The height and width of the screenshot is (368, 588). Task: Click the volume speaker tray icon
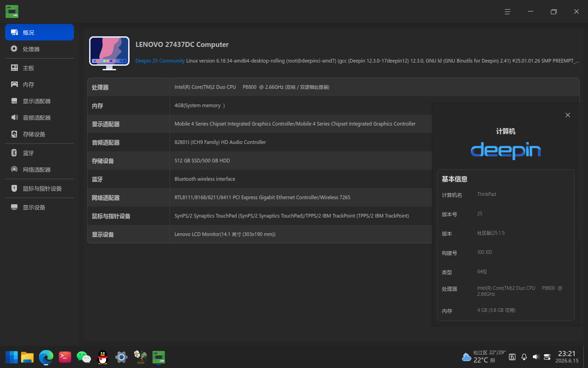pos(536,356)
